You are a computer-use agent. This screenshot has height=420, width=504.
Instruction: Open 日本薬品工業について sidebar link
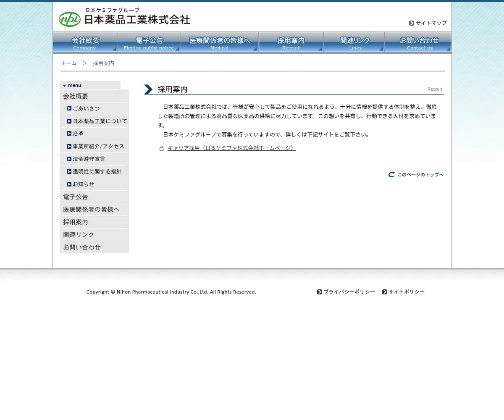coord(100,121)
